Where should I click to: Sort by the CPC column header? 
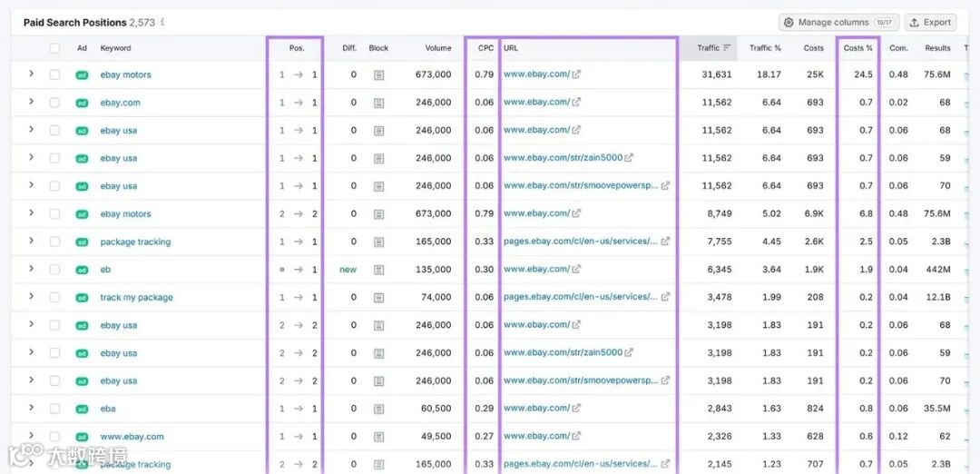tap(485, 48)
